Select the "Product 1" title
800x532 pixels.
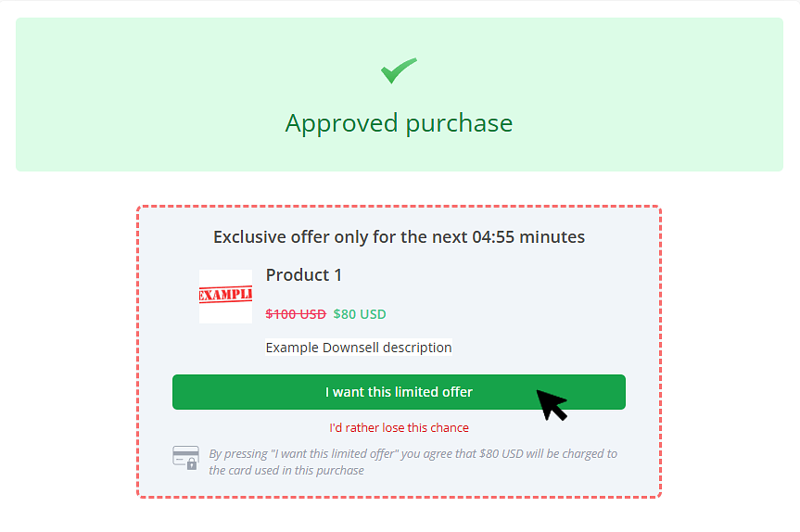(x=304, y=275)
